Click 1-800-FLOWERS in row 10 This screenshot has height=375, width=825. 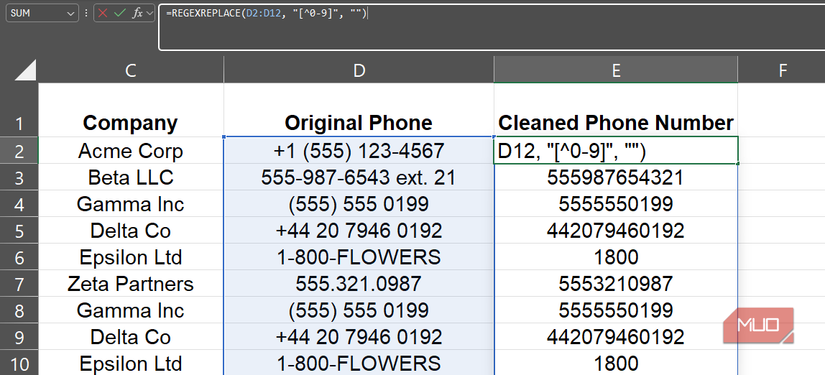pos(359,363)
